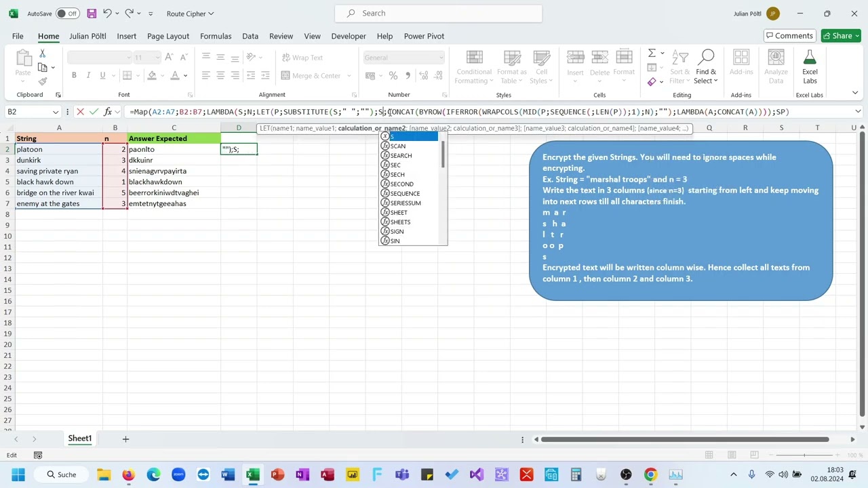Open Insert Function fx dialog
This screenshot has width=868, height=488.
pyautogui.click(x=108, y=112)
